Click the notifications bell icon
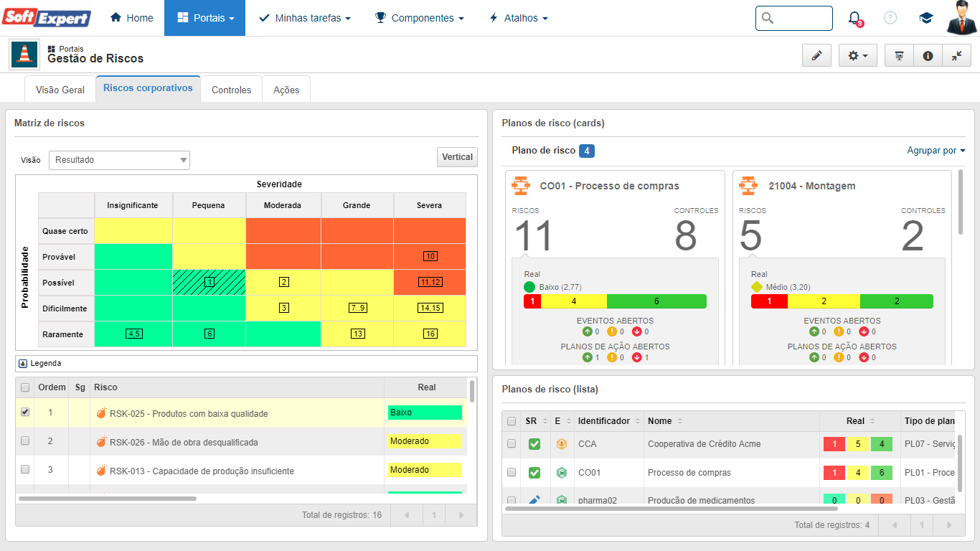 [854, 18]
